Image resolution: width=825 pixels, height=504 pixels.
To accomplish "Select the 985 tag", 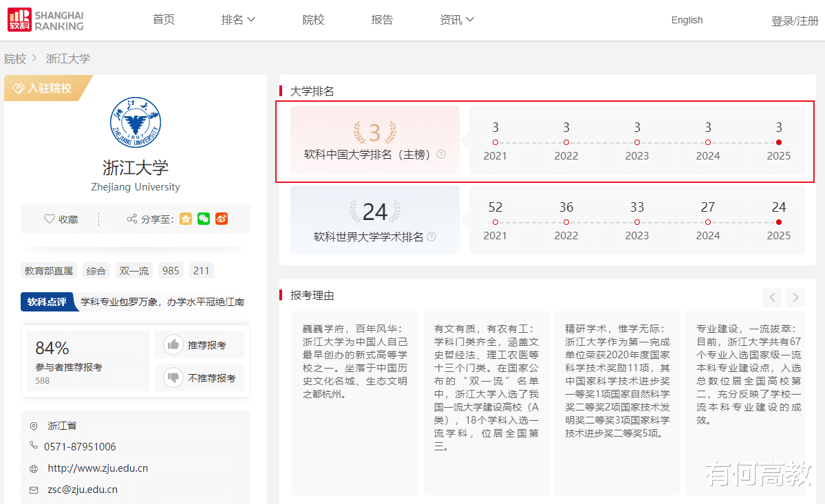I will point(171,271).
